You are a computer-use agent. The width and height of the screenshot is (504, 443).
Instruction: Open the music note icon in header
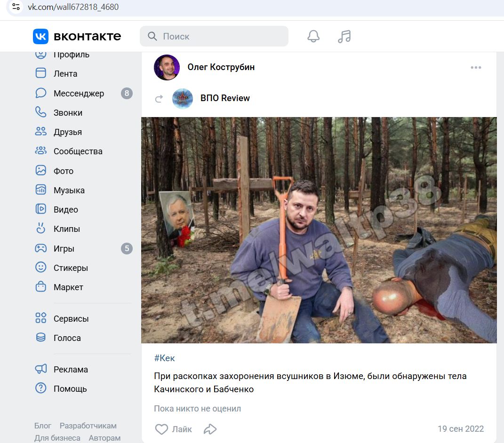click(344, 36)
